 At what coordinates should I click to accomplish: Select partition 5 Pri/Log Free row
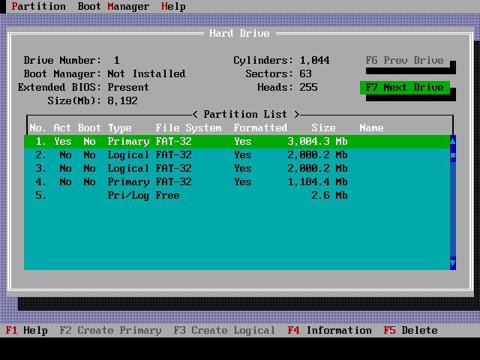tap(237, 195)
